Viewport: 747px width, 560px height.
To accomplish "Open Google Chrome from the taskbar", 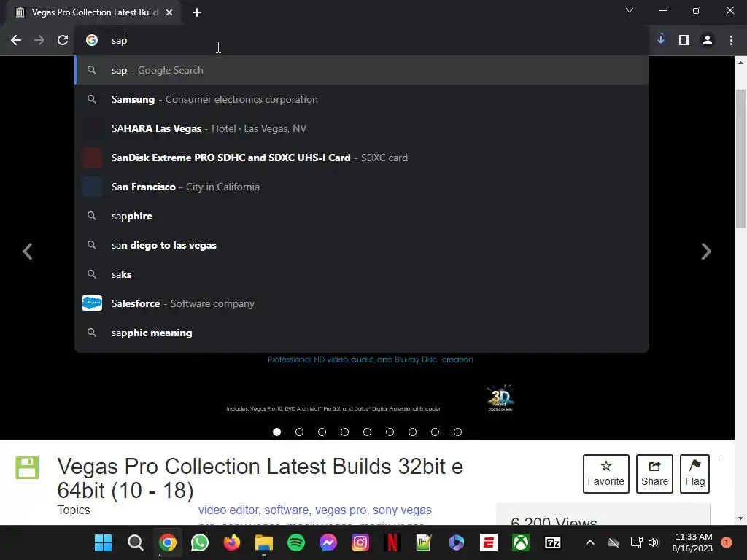I will point(168,542).
